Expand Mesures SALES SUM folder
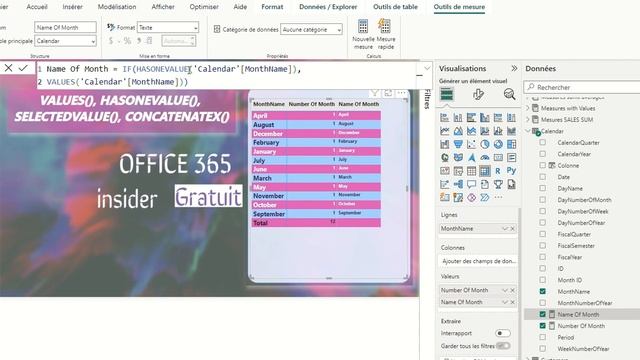This screenshot has height=360, width=640. click(x=528, y=120)
